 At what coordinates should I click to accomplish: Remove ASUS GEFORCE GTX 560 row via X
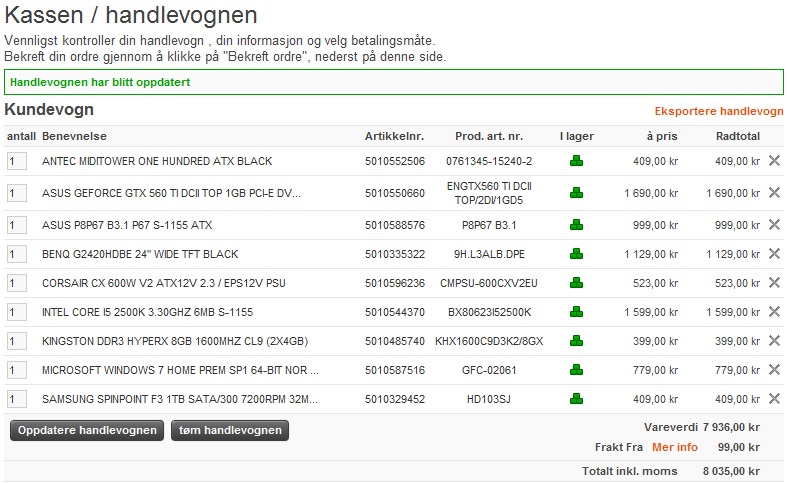(774, 192)
